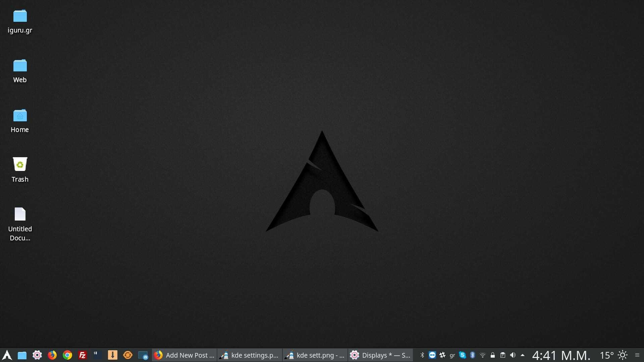644x362 pixels.
Task: Open the terminal launcher in the panel
Action: coord(98,355)
